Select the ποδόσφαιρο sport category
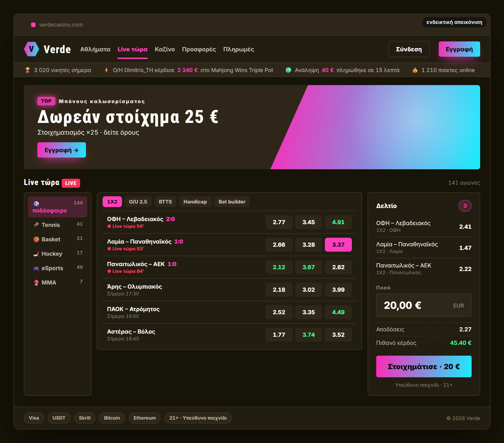Screen dimensions: 504x443 (x=57, y=207)
